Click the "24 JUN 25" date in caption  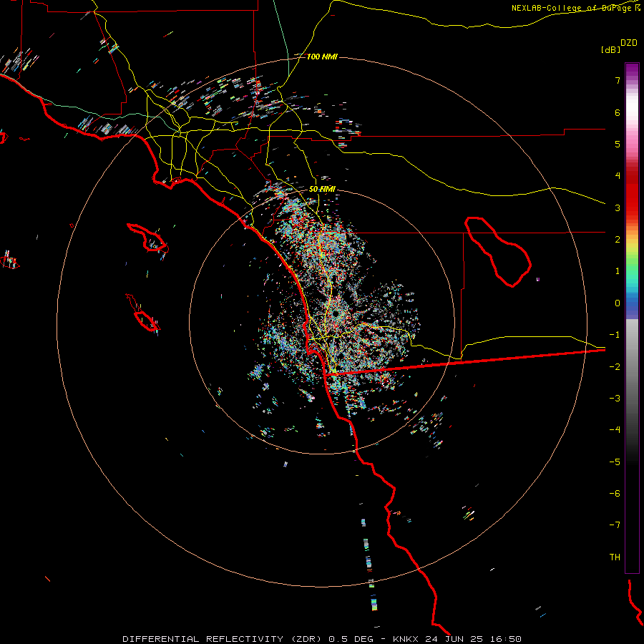pos(456,639)
